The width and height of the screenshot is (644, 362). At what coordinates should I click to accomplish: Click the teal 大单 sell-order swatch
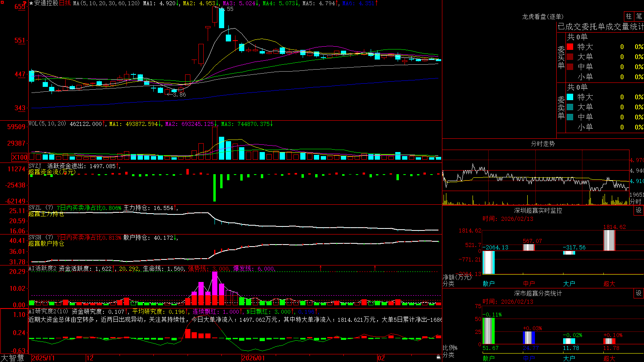point(570,107)
